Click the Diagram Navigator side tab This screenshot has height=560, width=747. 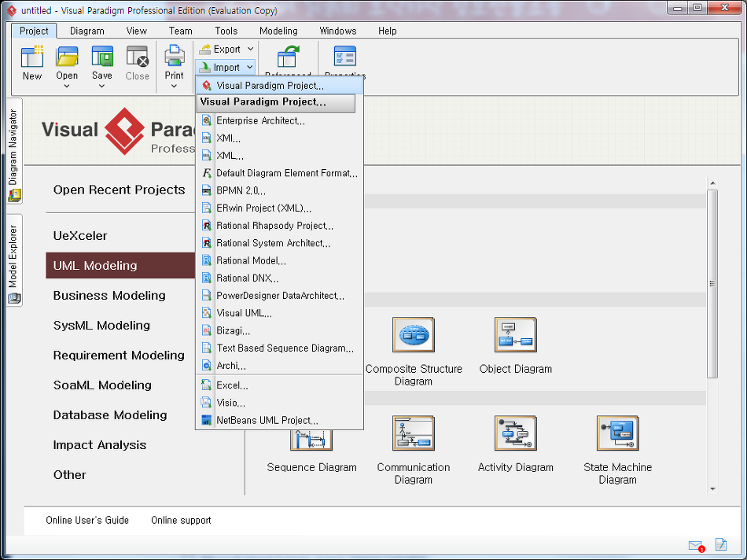click(x=14, y=151)
